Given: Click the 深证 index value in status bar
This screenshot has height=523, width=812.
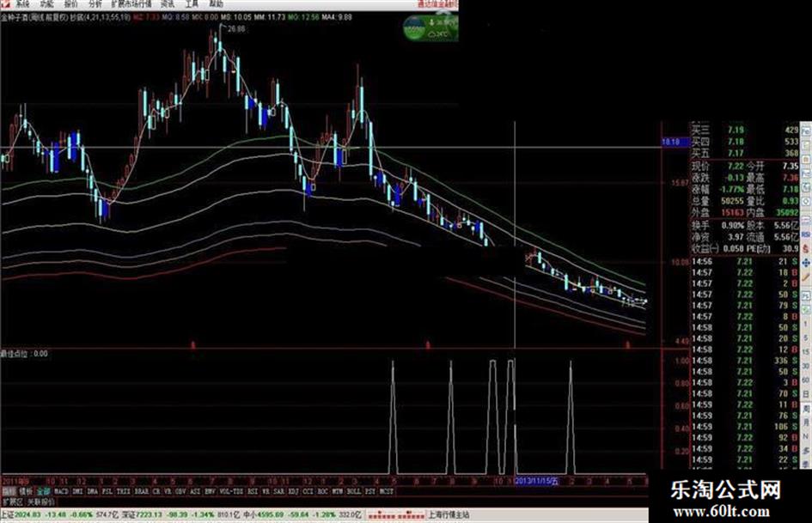Looking at the screenshot, I should (x=151, y=514).
